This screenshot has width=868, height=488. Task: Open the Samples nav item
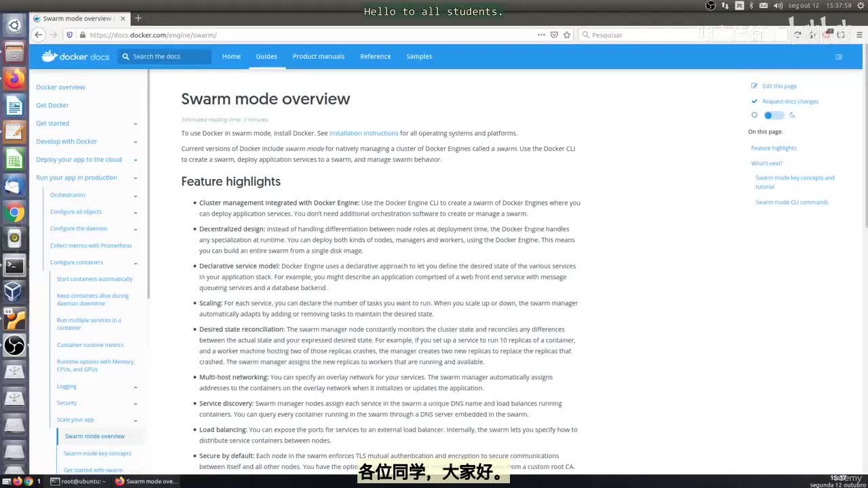click(x=419, y=56)
